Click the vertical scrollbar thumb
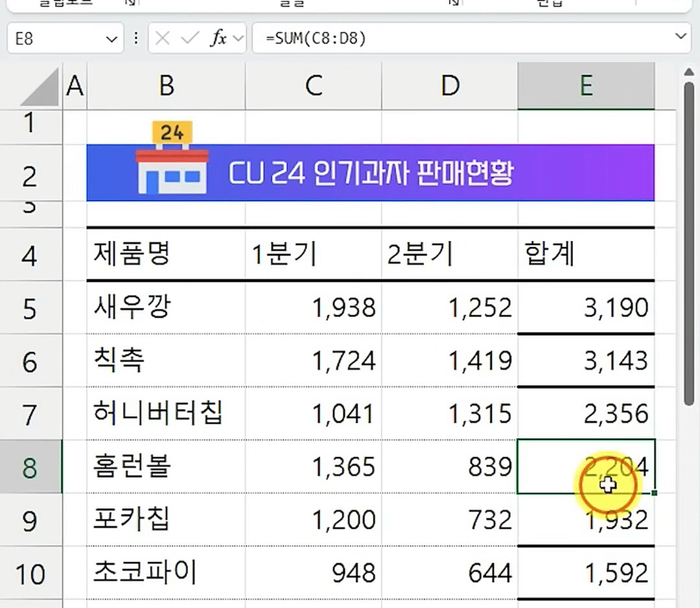This screenshot has width=700, height=608. coord(689,243)
